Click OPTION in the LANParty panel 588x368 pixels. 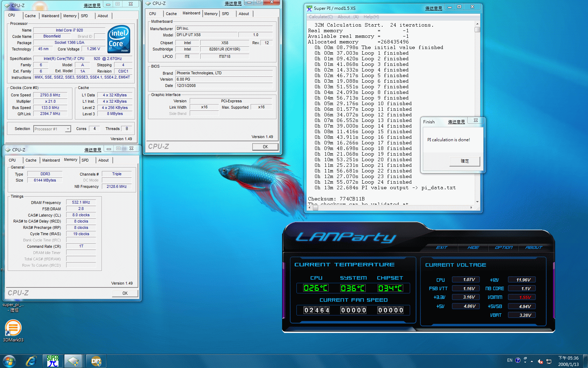[x=503, y=247]
